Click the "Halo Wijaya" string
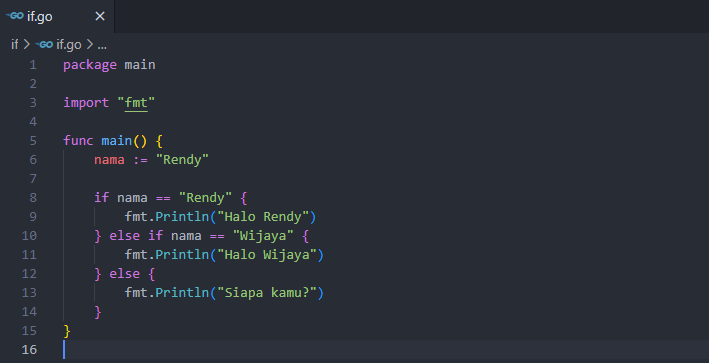Viewport: 709px width, 363px height. pyautogui.click(x=267, y=255)
